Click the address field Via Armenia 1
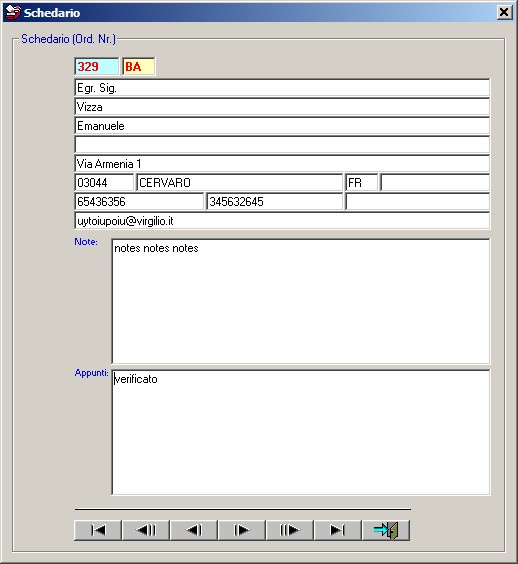 (x=282, y=164)
